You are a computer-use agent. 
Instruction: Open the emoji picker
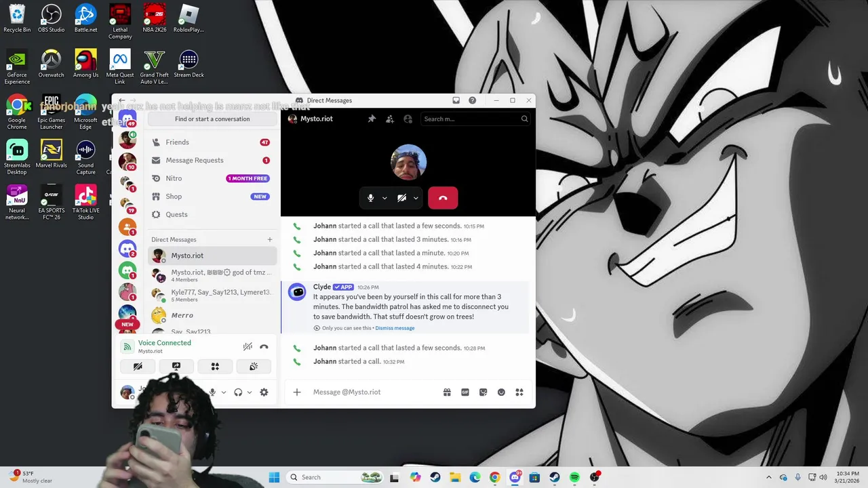click(501, 392)
